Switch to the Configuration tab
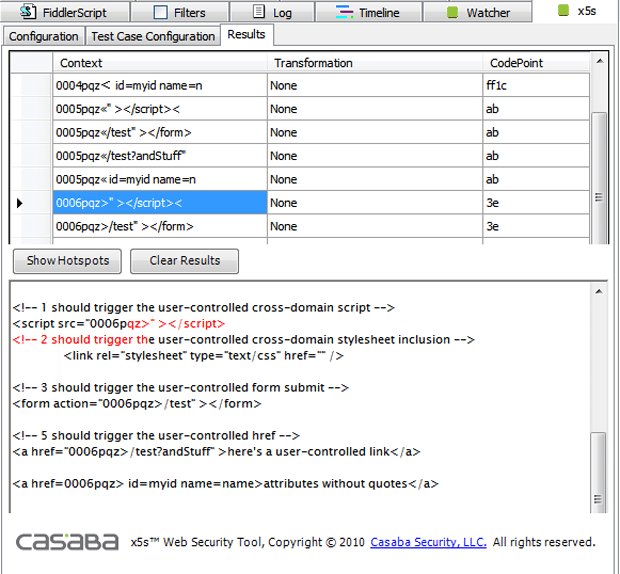Screen dimensions: 620x574 [44, 36]
